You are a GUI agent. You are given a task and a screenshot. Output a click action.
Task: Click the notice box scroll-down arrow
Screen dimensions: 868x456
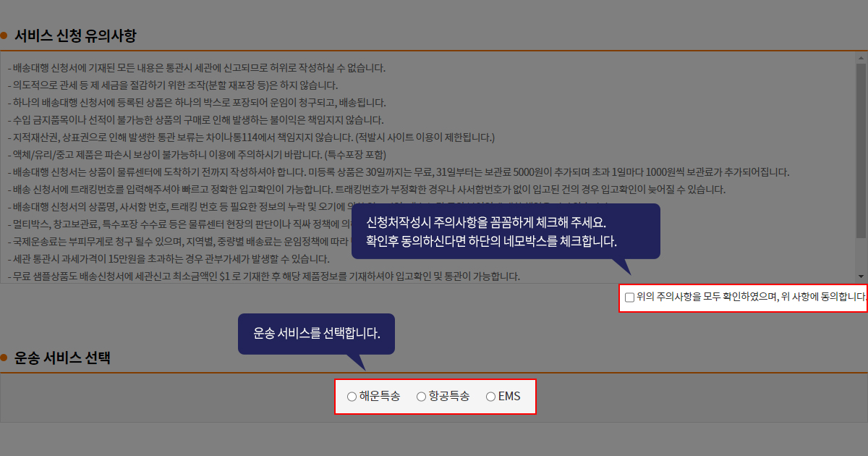(x=861, y=276)
